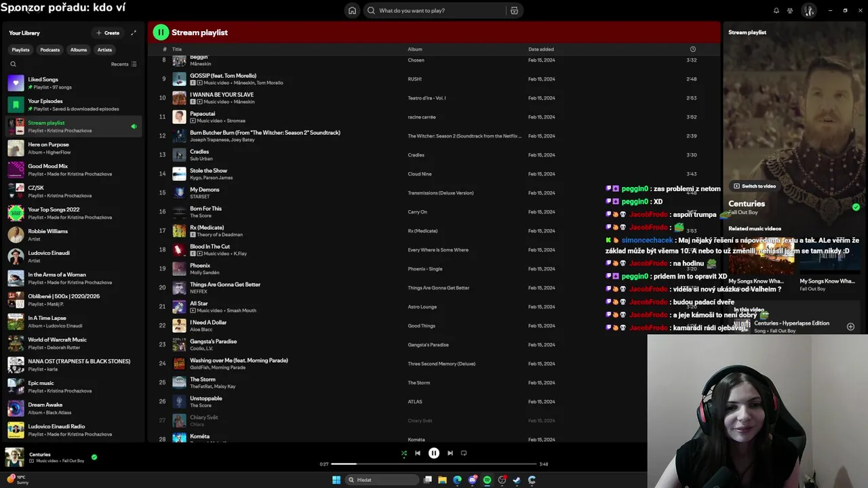The width and height of the screenshot is (868, 488).
Task: Open Task View from the taskbar
Action: click(x=428, y=480)
